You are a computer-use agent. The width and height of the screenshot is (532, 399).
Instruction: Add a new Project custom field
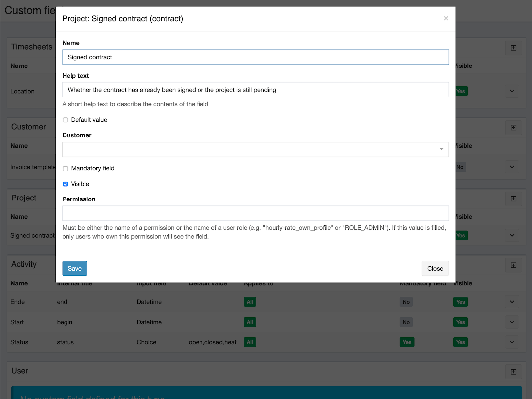513,199
